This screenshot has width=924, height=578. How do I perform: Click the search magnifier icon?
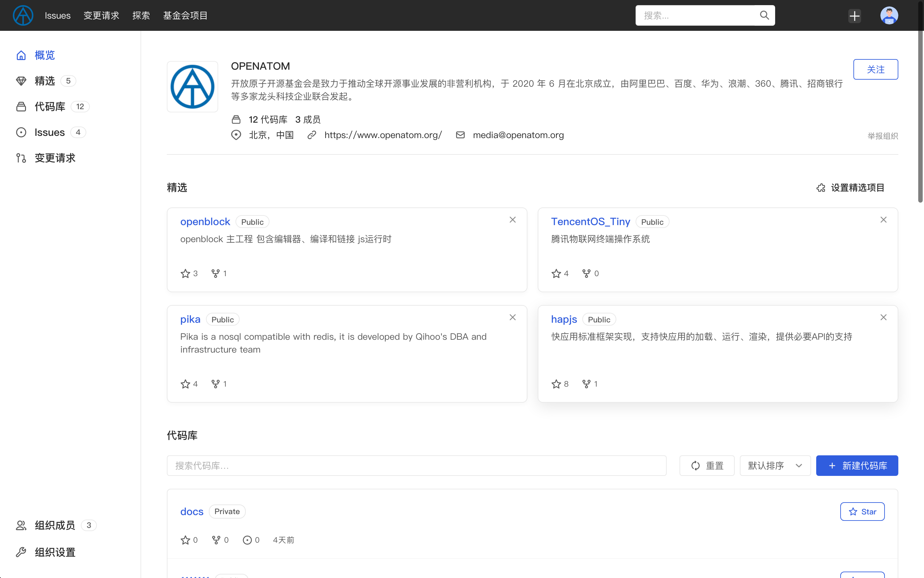(x=764, y=15)
